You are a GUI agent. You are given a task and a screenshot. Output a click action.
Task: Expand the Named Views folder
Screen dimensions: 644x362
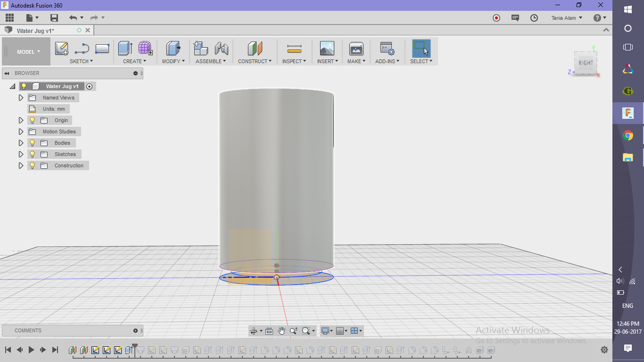pyautogui.click(x=21, y=98)
